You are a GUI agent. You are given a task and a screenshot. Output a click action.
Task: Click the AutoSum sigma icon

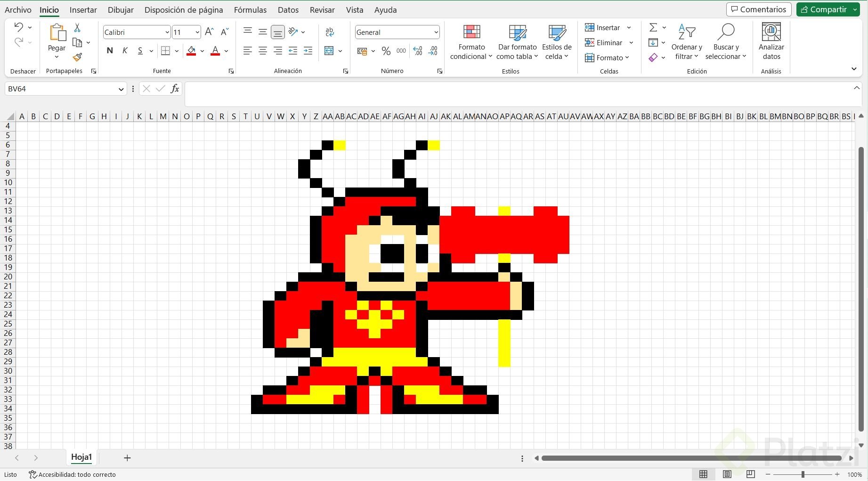pyautogui.click(x=653, y=27)
